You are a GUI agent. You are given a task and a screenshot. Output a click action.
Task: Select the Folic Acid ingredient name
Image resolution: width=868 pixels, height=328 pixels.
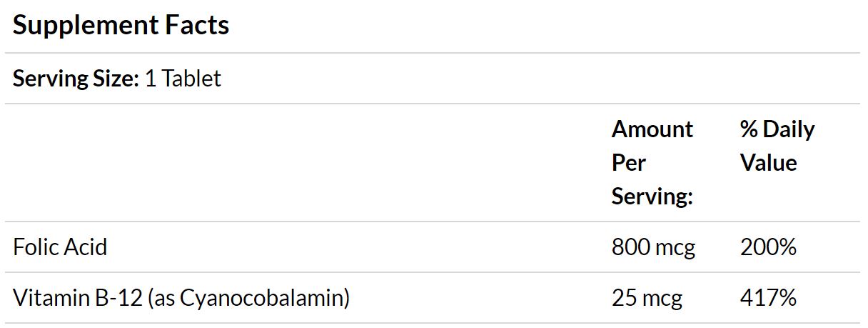[60, 247]
